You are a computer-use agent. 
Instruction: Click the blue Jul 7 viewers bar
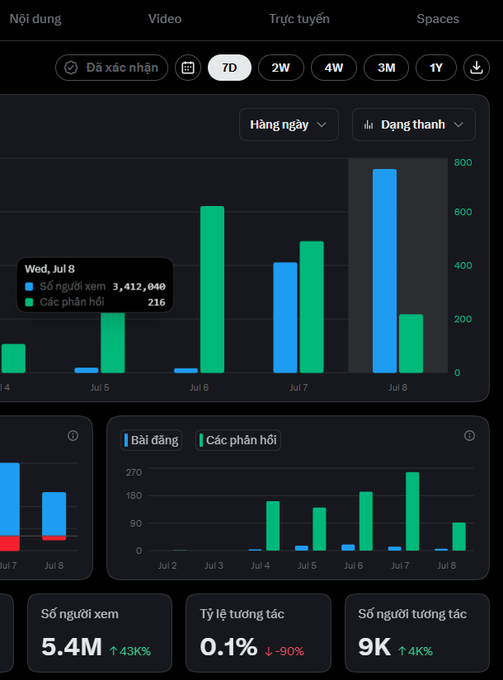[285, 317]
